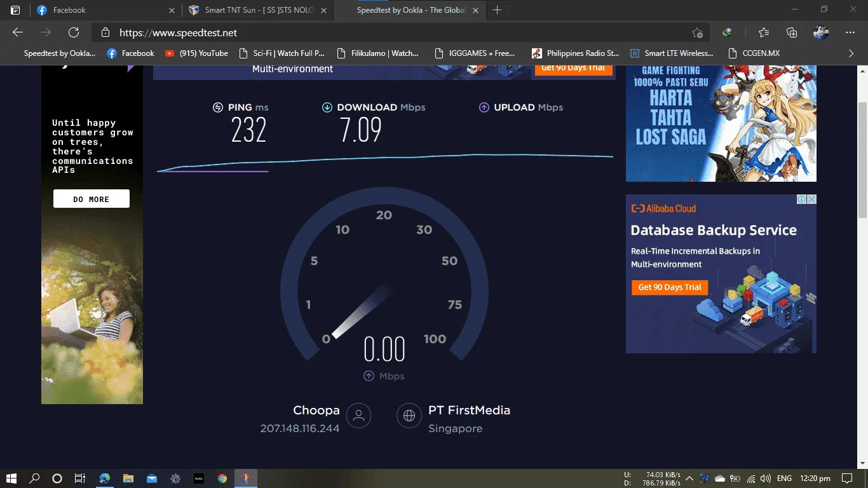Close the Speedtest by Ookla tab
The height and width of the screenshot is (488, 868).
[x=475, y=10]
